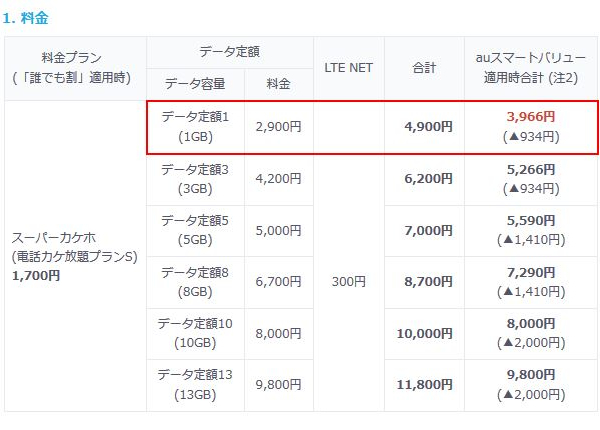Click the データ容量 sub-header
The height and width of the screenshot is (430, 600).
click(x=195, y=84)
